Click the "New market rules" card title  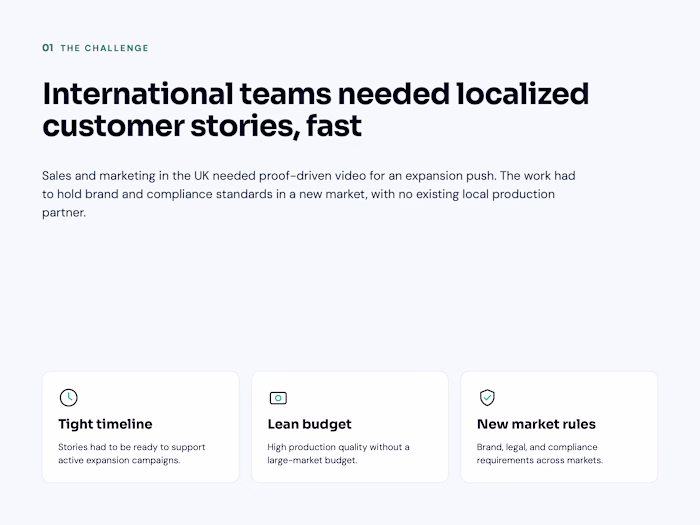536,424
